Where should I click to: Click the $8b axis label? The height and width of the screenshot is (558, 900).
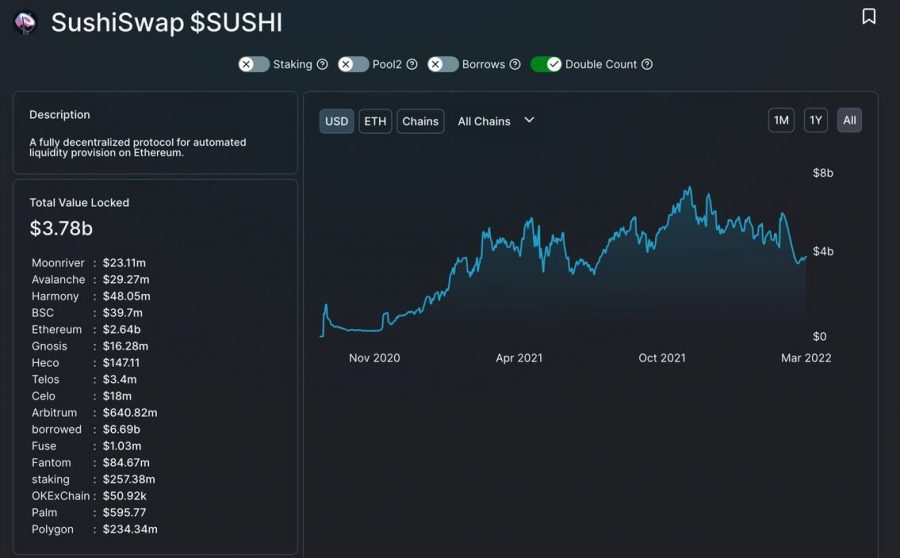coord(823,173)
